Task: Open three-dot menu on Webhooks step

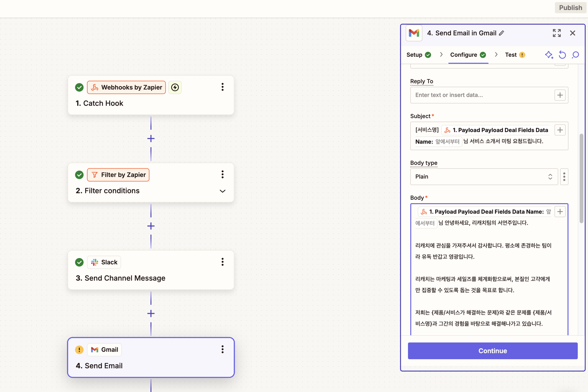Action: click(x=222, y=87)
